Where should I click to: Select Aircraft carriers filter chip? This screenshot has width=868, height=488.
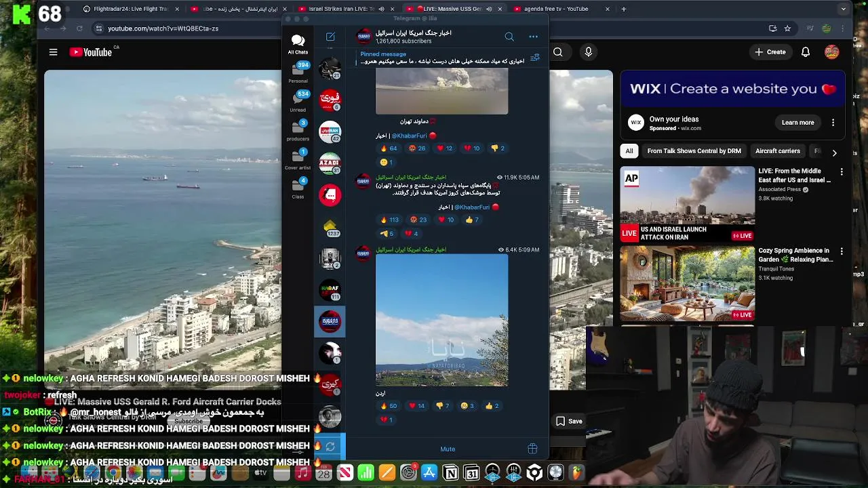[778, 151]
